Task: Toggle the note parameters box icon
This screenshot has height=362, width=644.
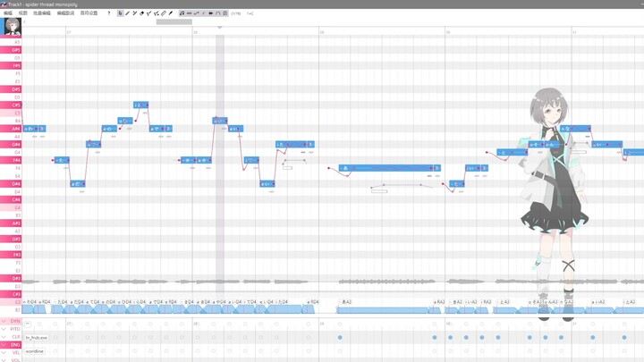Action: pos(225,13)
